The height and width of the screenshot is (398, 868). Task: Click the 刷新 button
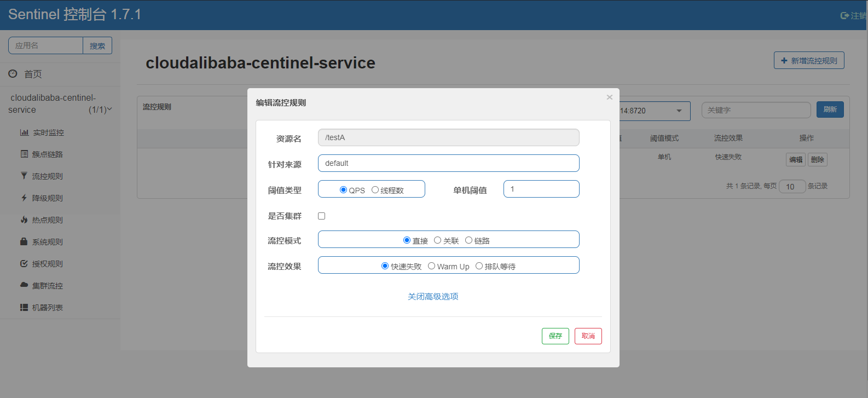click(830, 109)
